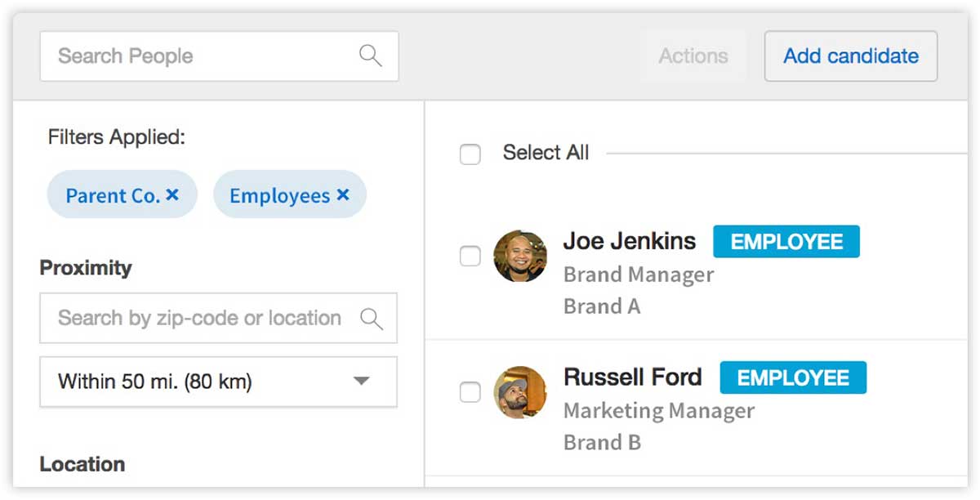Click the magnifier icon in Proximity search
Screen dimensions: 980x500
371,319
